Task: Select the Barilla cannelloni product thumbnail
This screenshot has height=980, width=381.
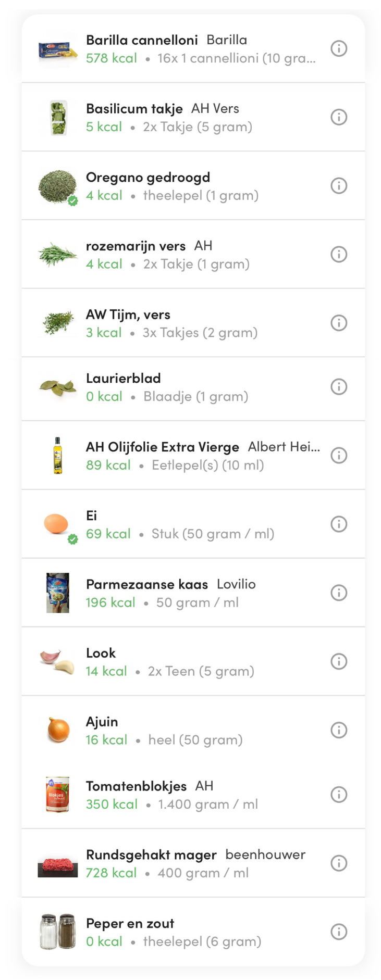Action: [57, 51]
